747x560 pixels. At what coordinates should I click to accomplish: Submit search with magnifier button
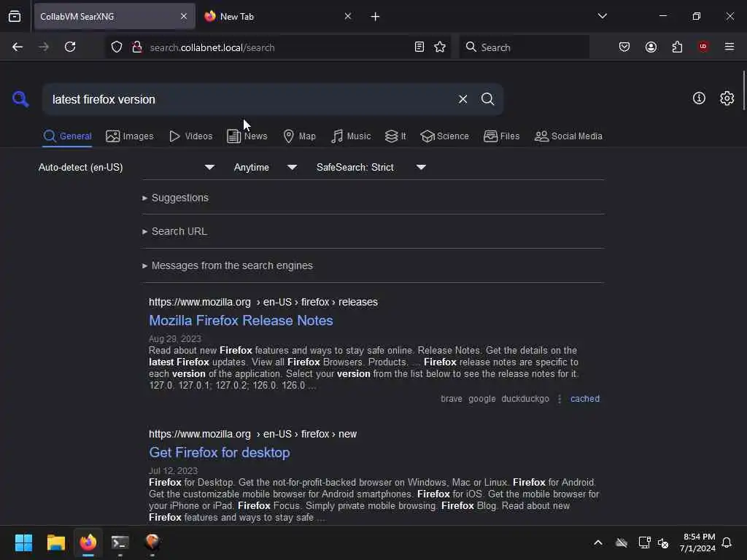[488, 99]
